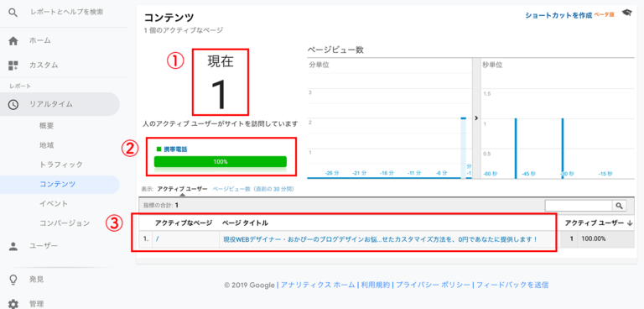This screenshot has height=309, width=644.
Task: Switch to ページビュー数（直前の 30 分間） tab
Action: click(253, 189)
